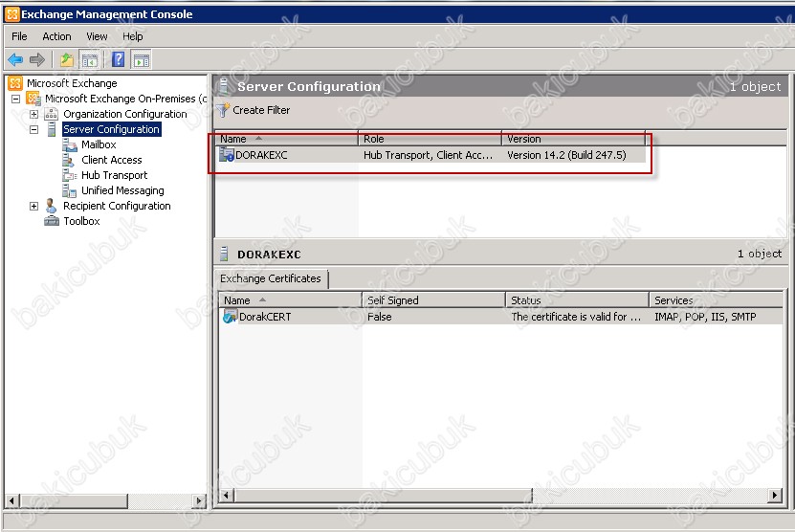Screen dimensions: 795x532
Task: Click the Hub Transport, Client Acc... role cell
Action: 428,155
